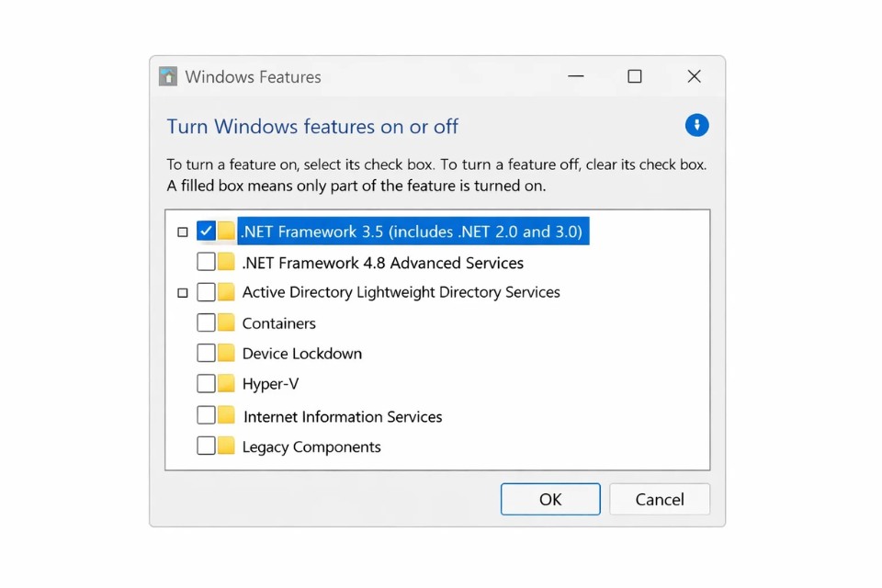Viewport: 882px width, 588px height.
Task: Enable Internet Information Services
Action: coord(206,414)
